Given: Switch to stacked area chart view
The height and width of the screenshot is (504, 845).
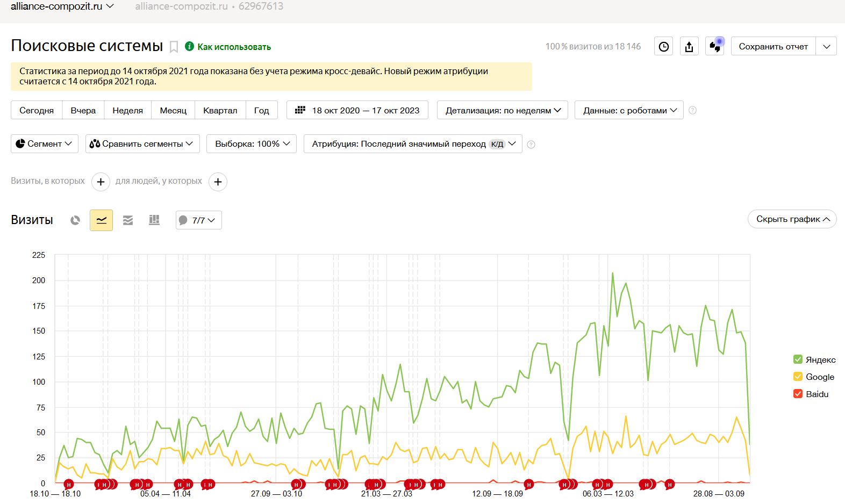Looking at the screenshot, I should (x=128, y=220).
